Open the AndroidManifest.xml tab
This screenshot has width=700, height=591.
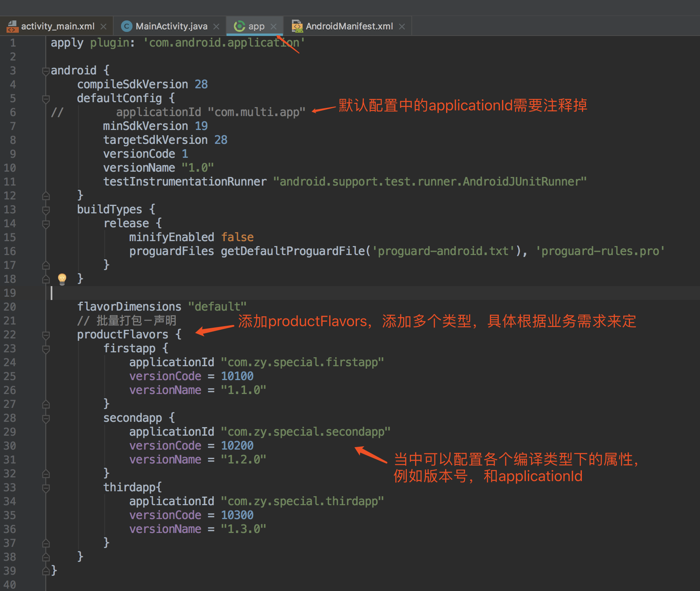tap(349, 26)
